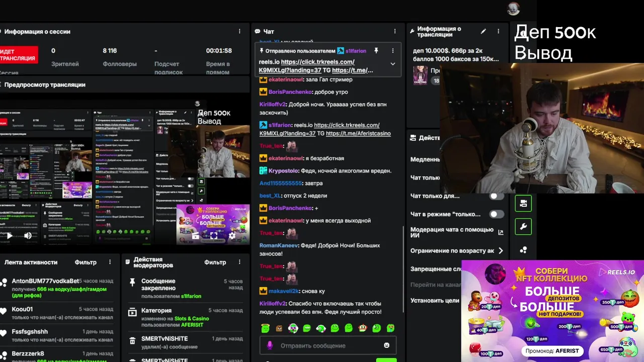Click username RomanKaneev in chat
This screenshot has width=644, height=362.
(279, 246)
